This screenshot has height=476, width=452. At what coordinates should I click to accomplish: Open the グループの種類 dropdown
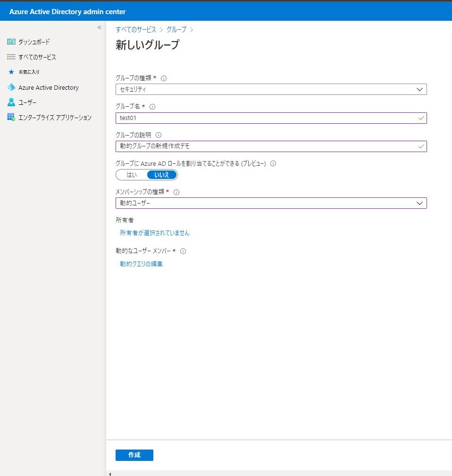point(419,89)
